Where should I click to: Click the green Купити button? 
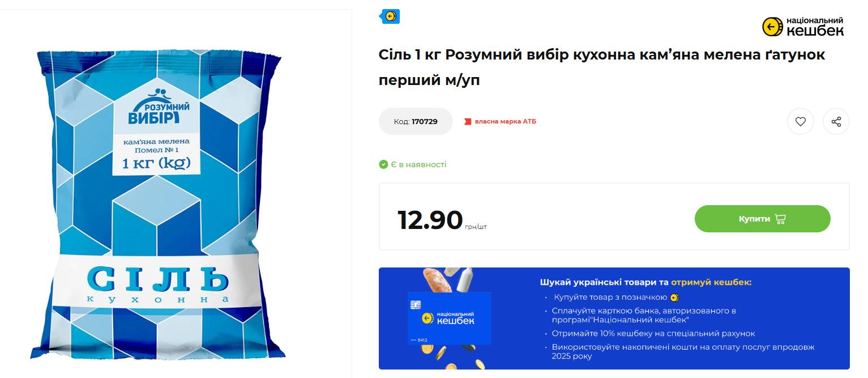762,219
